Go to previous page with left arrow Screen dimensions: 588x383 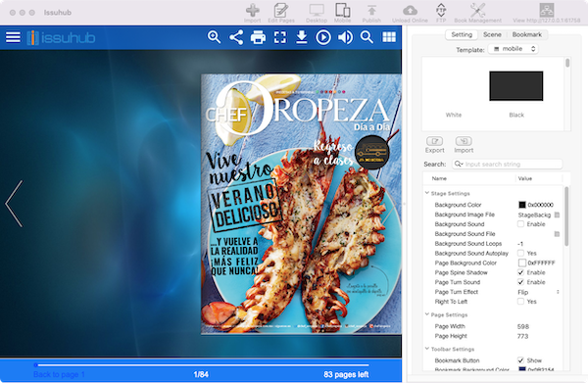[x=15, y=204]
